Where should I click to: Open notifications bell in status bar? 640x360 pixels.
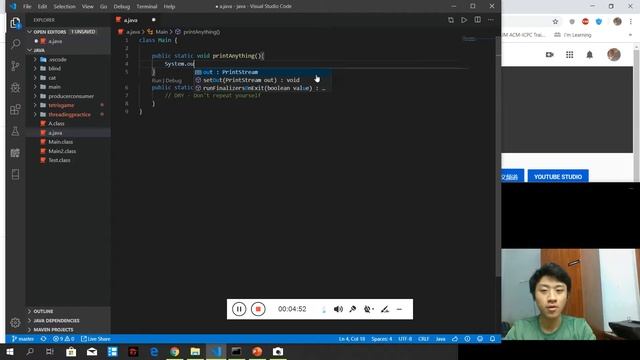[493, 339]
